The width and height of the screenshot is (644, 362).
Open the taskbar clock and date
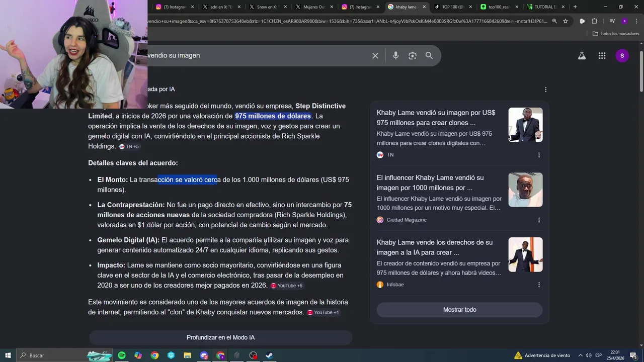point(615,355)
